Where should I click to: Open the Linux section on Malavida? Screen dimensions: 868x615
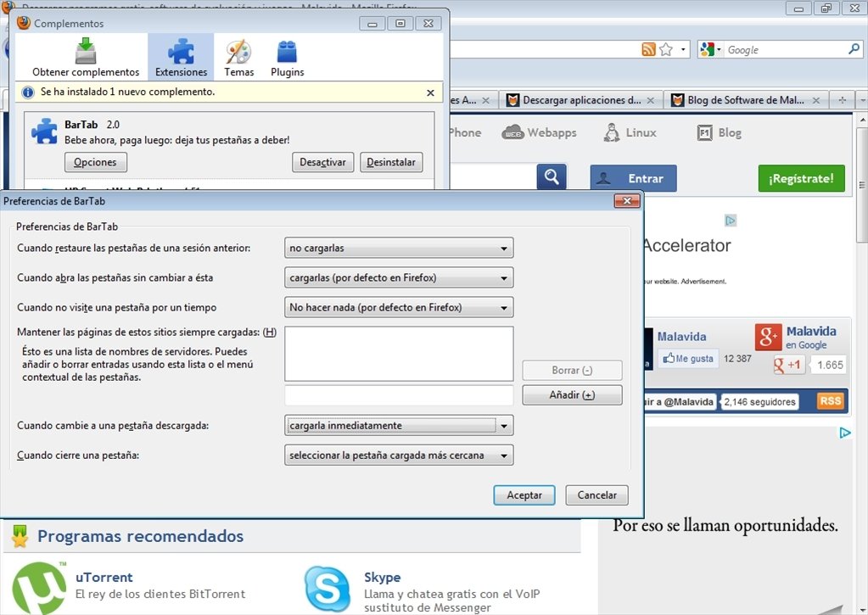(x=630, y=133)
